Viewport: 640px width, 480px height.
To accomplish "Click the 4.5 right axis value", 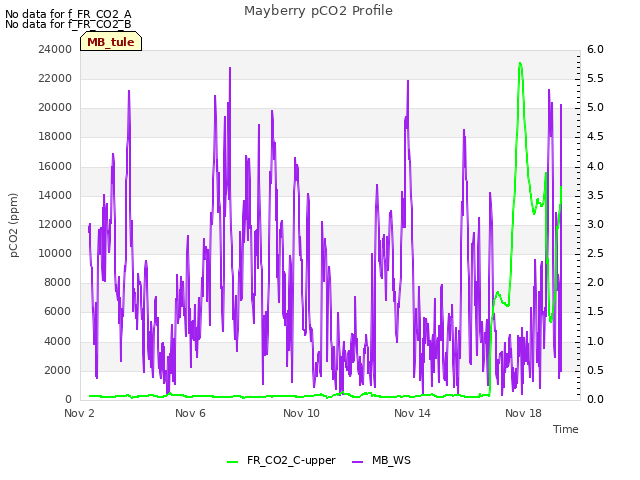I will (595, 136).
